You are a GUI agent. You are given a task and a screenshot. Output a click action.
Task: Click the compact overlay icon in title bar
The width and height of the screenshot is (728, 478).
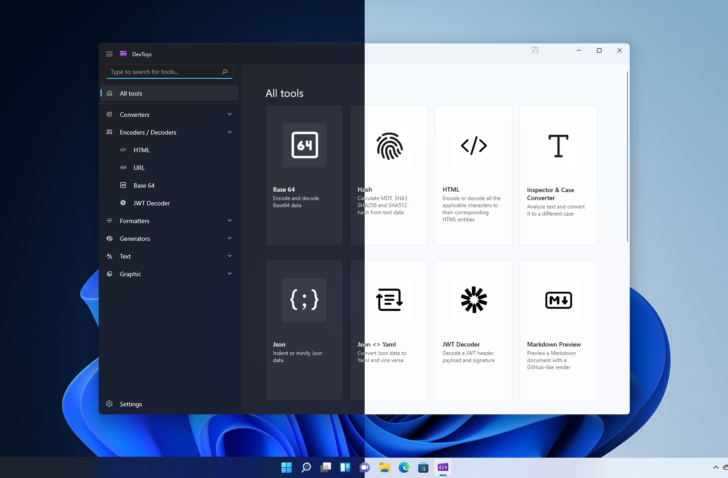click(x=535, y=50)
